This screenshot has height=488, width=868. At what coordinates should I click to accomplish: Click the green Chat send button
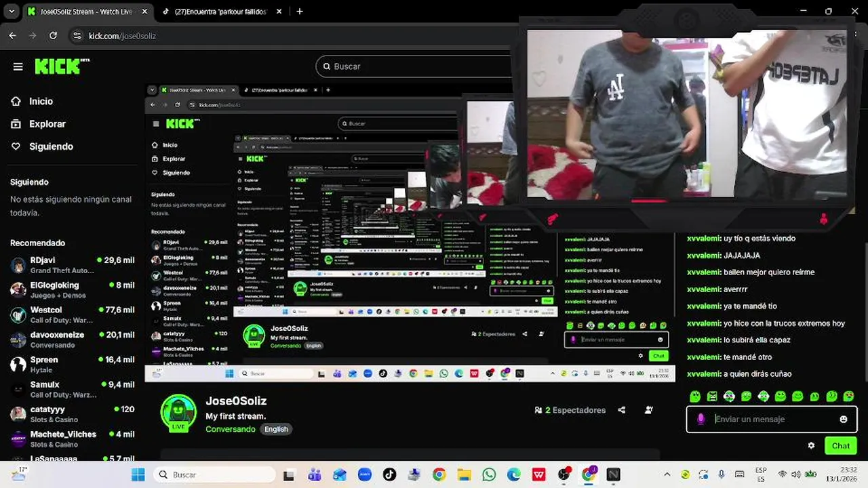(841, 446)
